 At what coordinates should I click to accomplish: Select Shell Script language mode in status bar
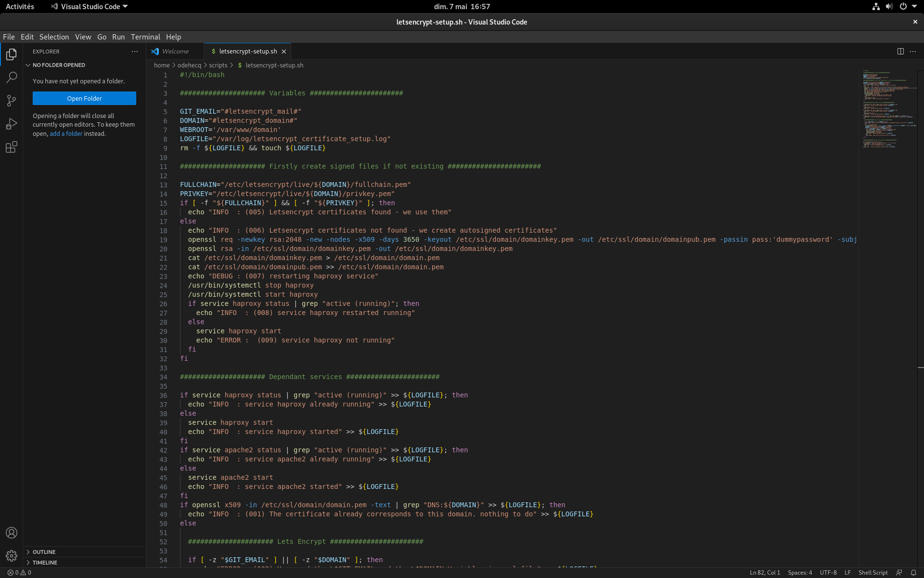click(873, 573)
